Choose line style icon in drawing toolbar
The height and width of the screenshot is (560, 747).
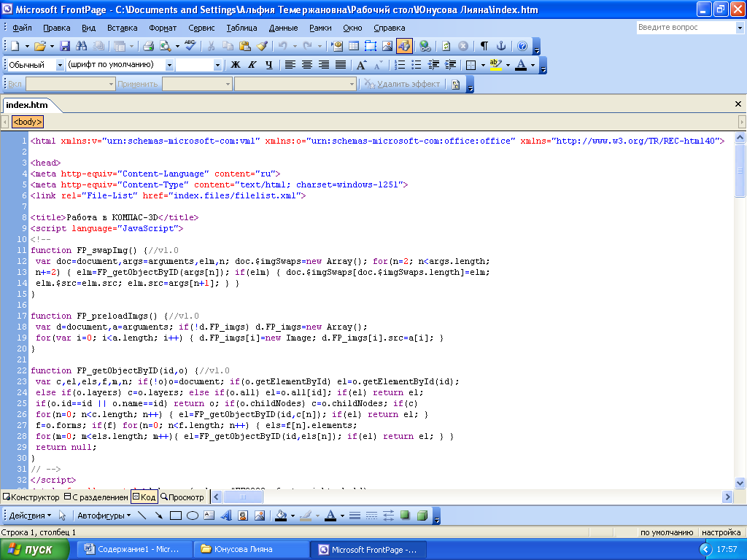355,516
